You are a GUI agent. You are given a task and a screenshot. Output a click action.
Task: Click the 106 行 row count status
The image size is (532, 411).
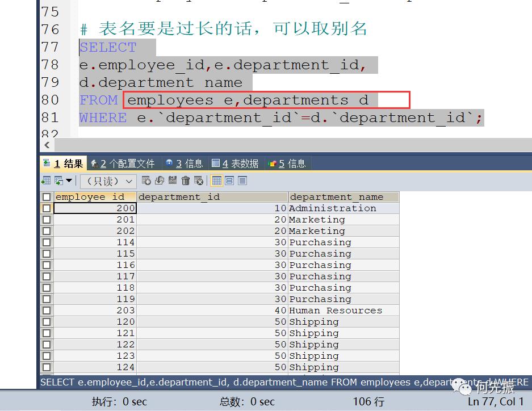(368, 402)
